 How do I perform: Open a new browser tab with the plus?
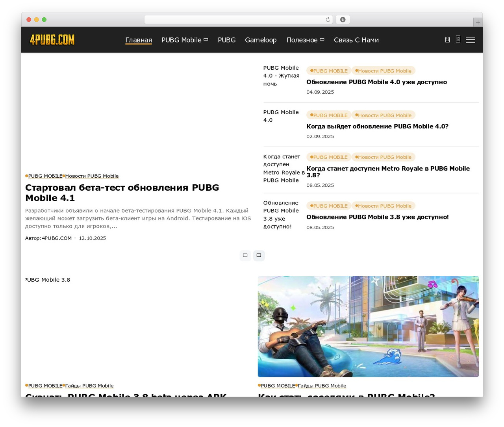(x=478, y=22)
